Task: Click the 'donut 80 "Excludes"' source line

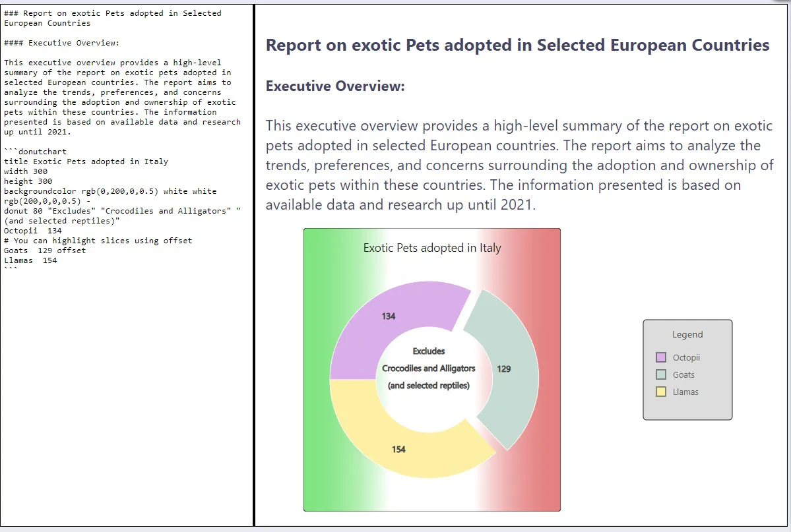Action: coord(122,216)
